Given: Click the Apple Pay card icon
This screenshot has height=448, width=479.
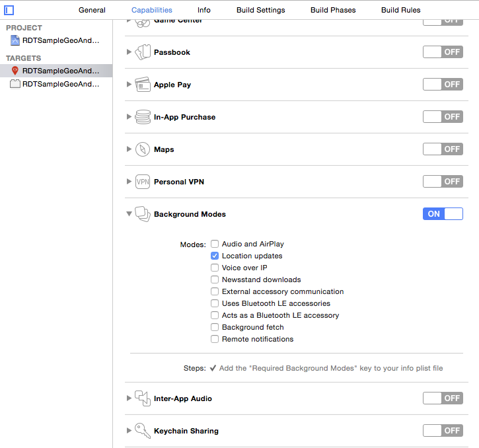Looking at the screenshot, I should coord(143,85).
